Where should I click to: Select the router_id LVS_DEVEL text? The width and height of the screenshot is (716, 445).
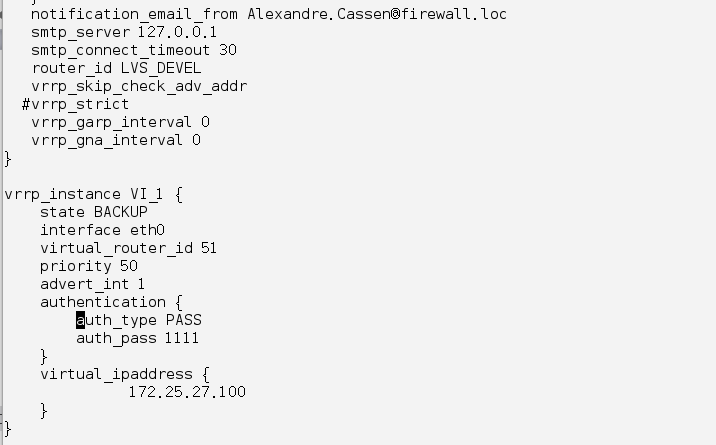(116, 68)
